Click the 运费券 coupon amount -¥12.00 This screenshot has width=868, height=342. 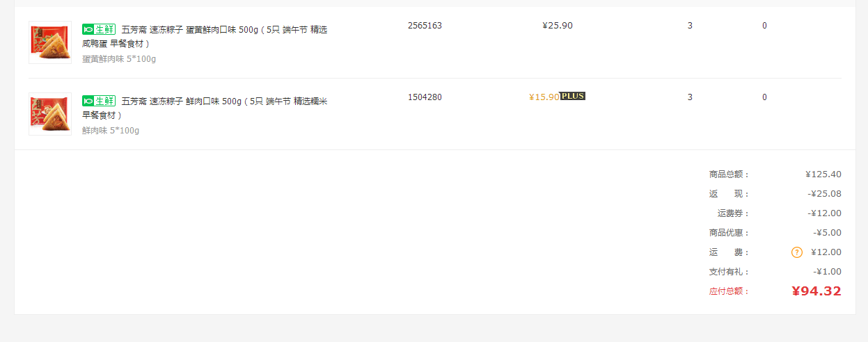pos(825,213)
